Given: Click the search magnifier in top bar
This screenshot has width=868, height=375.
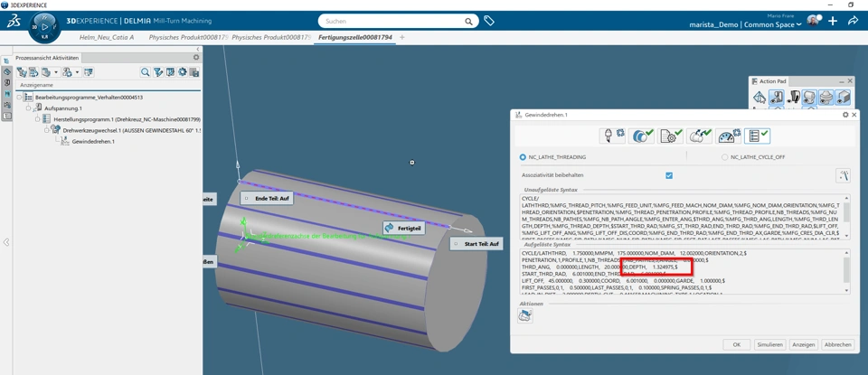Looking at the screenshot, I should coord(468,22).
